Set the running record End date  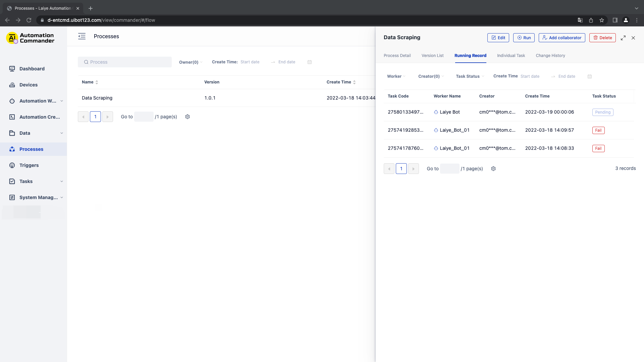pyautogui.click(x=567, y=76)
